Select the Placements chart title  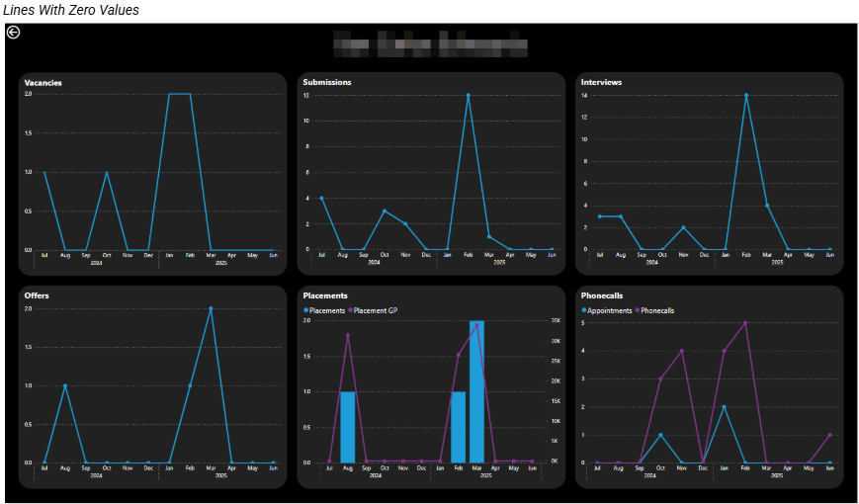[x=325, y=295]
